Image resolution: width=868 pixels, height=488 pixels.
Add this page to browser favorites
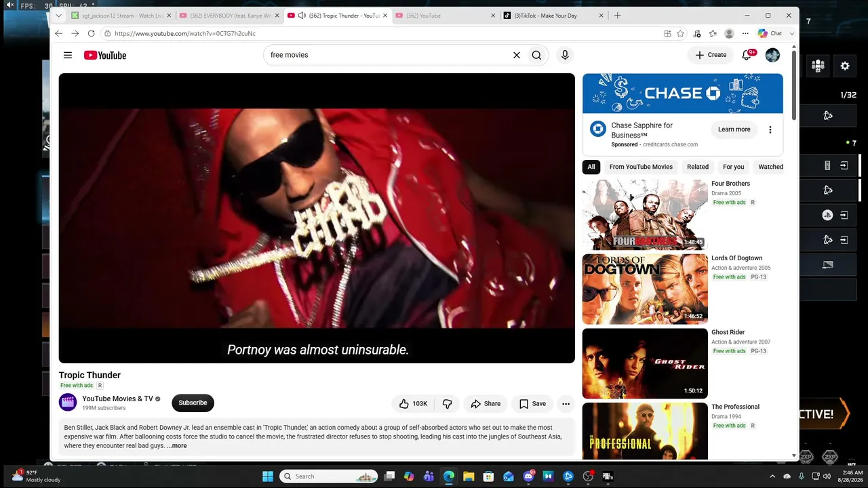(680, 33)
